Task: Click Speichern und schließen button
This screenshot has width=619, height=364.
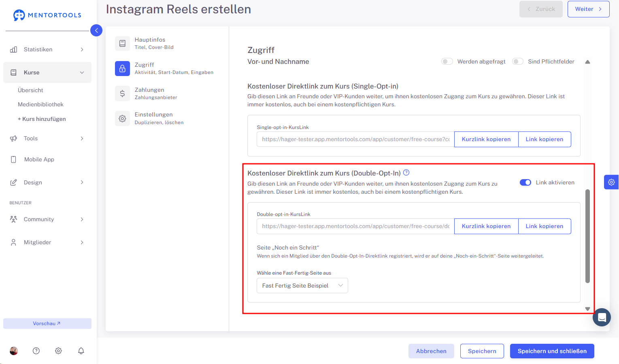Action: [552, 351]
